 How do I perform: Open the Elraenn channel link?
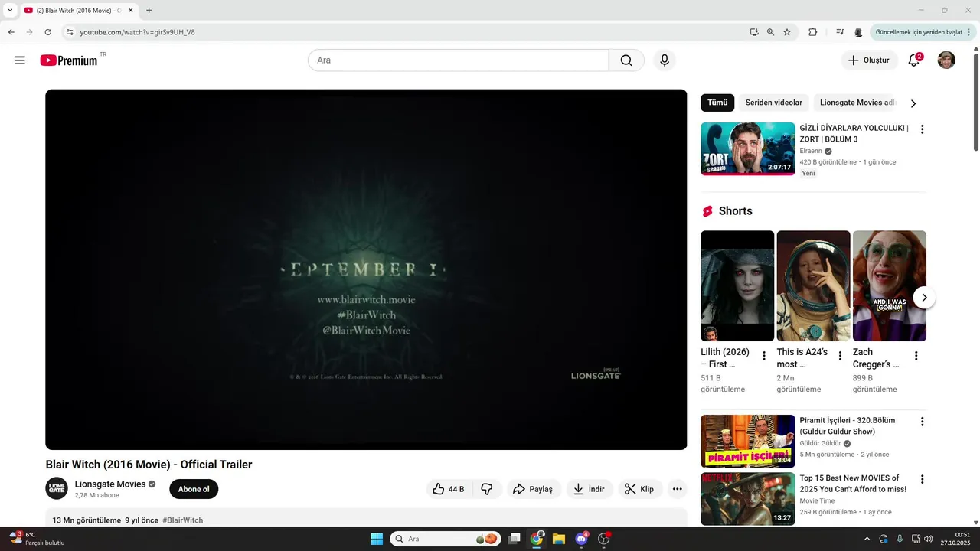pyautogui.click(x=810, y=152)
